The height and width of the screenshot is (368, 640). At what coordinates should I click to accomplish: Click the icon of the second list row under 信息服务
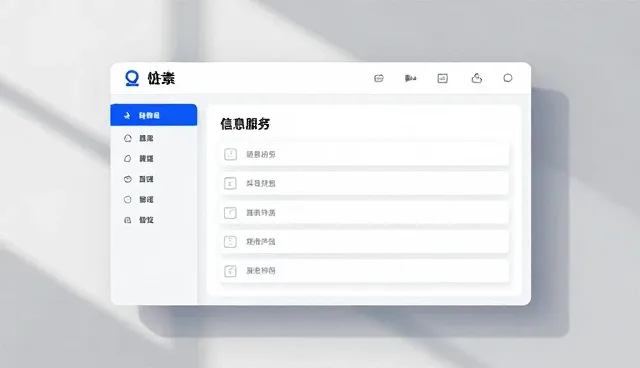click(230, 183)
